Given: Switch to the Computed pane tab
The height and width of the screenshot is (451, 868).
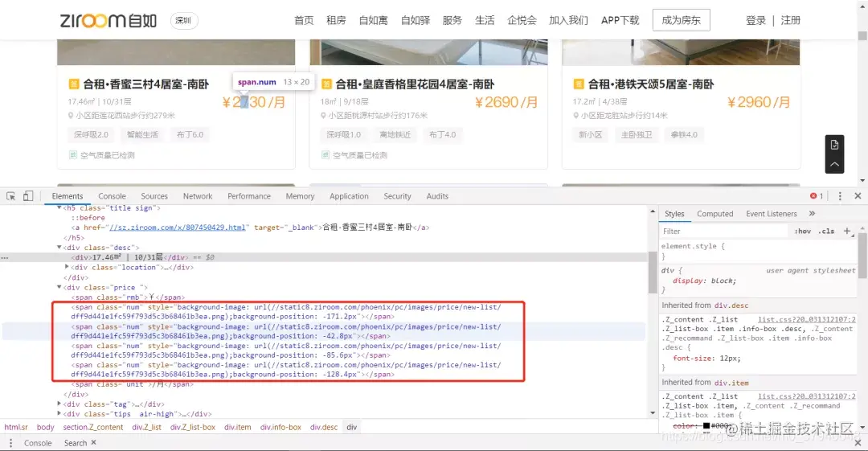Looking at the screenshot, I should point(715,214).
